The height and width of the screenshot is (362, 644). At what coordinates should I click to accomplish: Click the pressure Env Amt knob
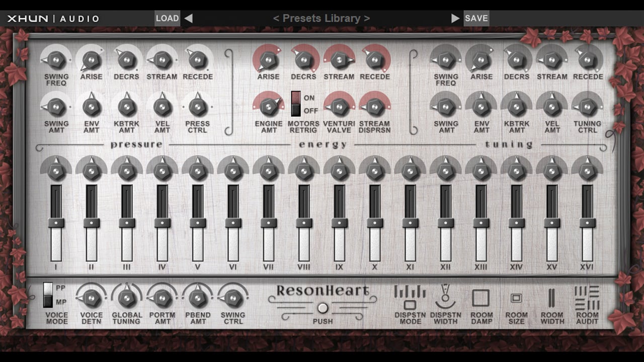92,107
